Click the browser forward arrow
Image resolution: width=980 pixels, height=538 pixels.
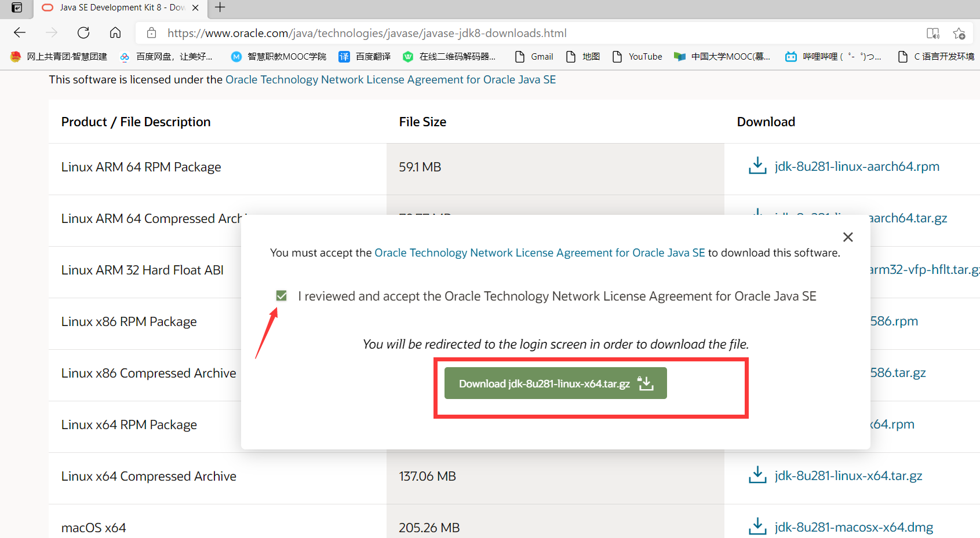coord(52,32)
